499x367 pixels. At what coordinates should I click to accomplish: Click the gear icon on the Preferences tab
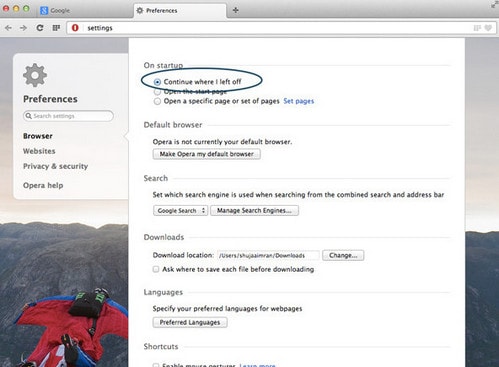click(140, 11)
